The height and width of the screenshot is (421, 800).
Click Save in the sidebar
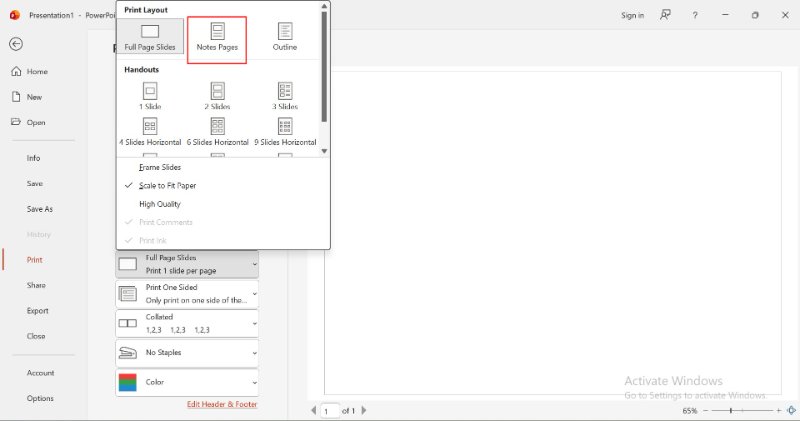(x=35, y=184)
